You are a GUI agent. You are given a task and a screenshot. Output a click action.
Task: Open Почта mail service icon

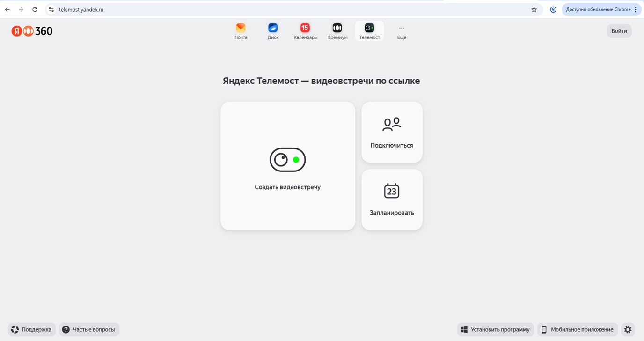tap(241, 31)
